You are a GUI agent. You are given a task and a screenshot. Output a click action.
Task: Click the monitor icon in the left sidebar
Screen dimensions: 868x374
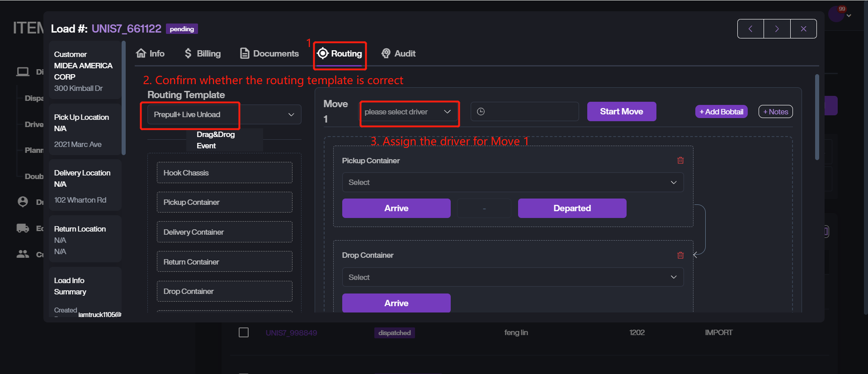(x=23, y=72)
